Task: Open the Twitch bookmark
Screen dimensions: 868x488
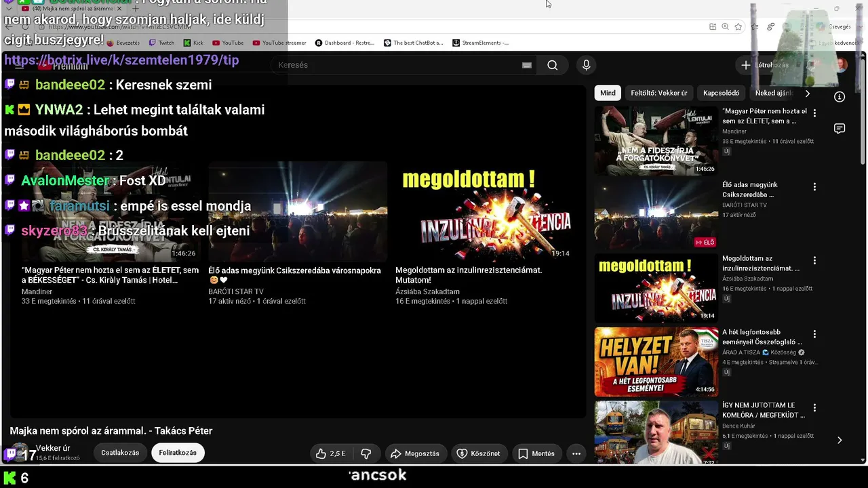Action: coord(162,43)
